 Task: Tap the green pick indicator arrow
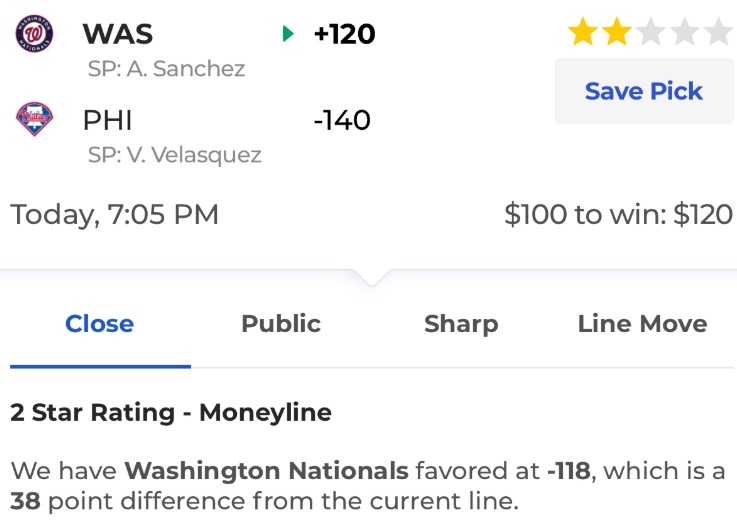[288, 34]
